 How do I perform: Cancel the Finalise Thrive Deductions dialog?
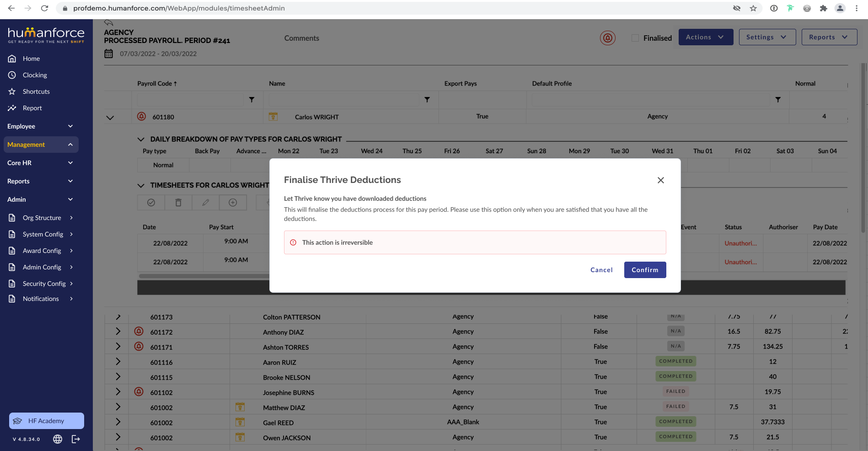tap(601, 270)
